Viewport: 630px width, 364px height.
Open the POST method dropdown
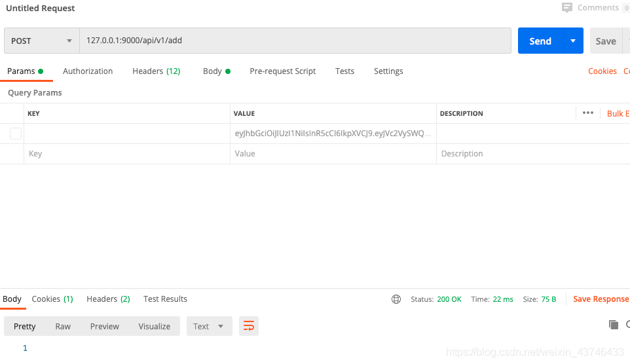pyautogui.click(x=41, y=41)
